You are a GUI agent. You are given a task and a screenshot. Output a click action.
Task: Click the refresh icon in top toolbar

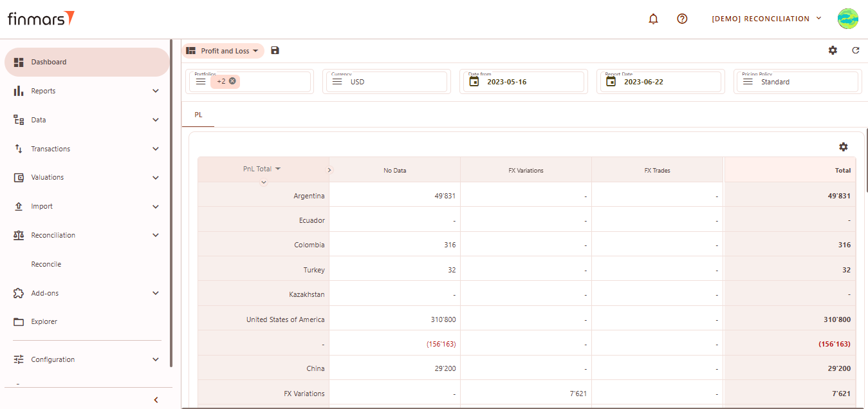[855, 50]
